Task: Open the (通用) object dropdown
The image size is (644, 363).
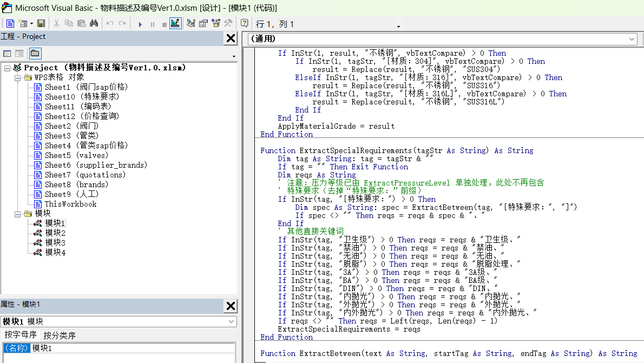Action: tap(443, 39)
